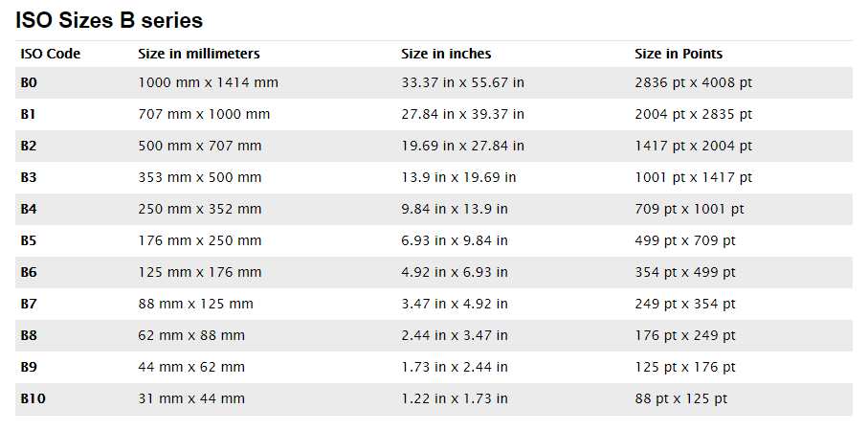This screenshot has height=431, width=868.
Task: Click the B0 row code cell
Action: click(x=29, y=82)
